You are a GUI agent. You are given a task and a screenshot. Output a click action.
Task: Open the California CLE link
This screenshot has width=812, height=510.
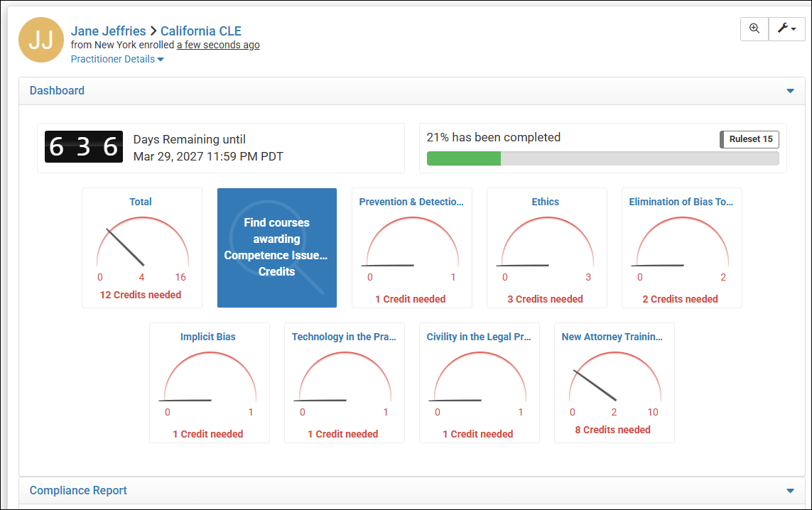click(201, 31)
